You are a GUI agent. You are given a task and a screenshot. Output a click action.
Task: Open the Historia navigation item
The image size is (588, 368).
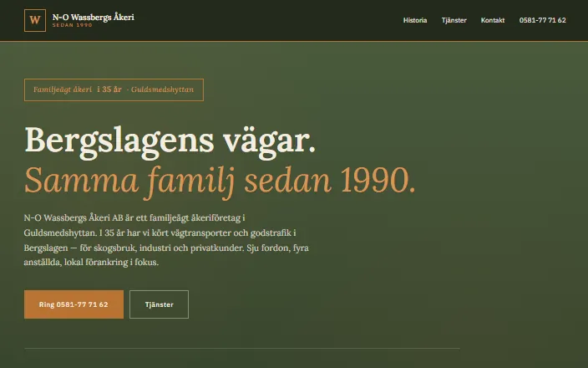click(415, 20)
